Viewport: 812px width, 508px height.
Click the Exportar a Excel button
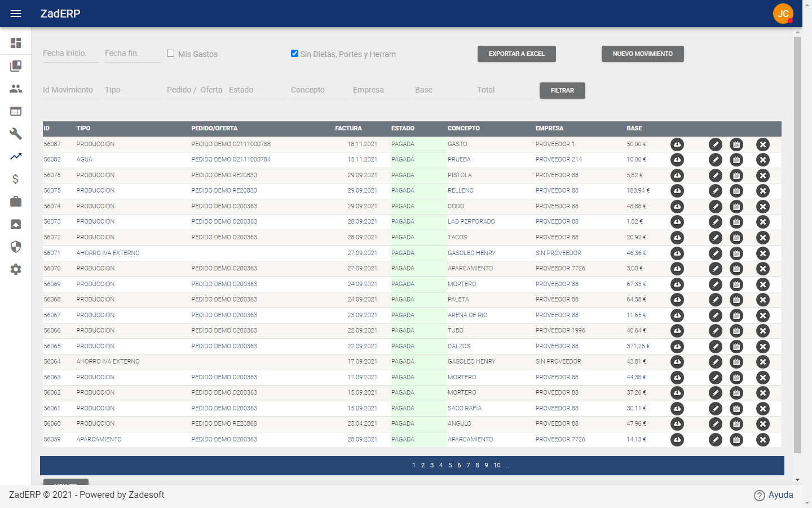pyautogui.click(x=517, y=54)
